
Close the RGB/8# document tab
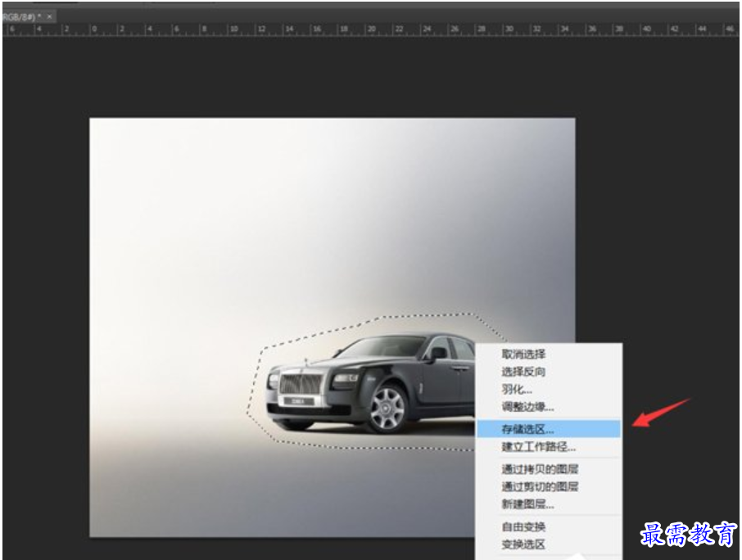pyautogui.click(x=49, y=17)
